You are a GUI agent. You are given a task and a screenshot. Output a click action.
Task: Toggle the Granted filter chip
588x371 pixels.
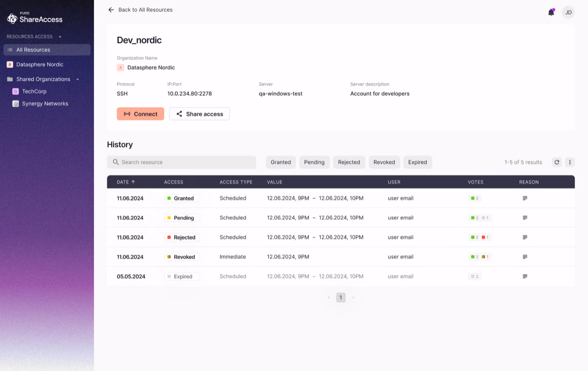(x=281, y=162)
